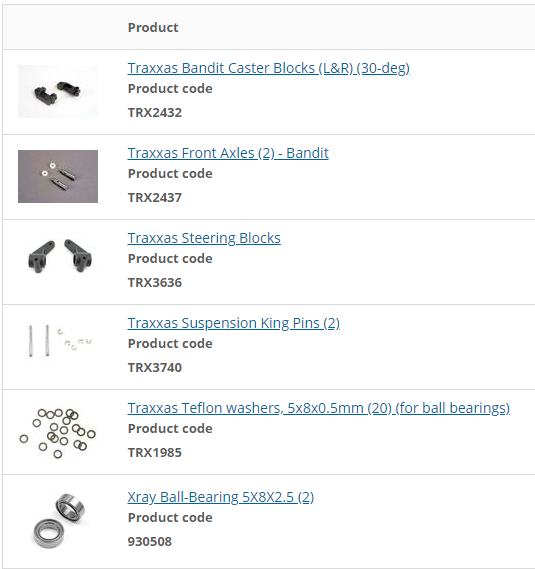Screen dimensions: 535x569
Task: Click the caster blocks product thumbnail
Action: pos(58,91)
